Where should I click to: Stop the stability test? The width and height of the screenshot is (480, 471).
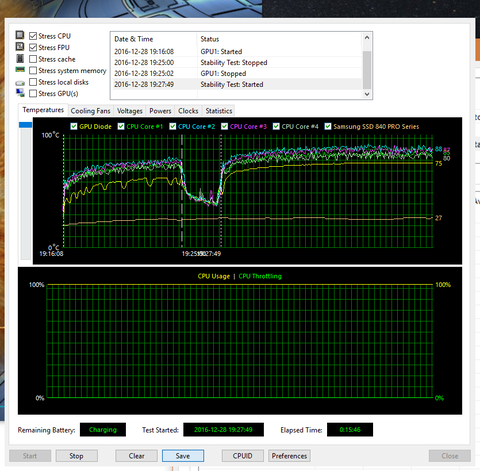coord(76,456)
